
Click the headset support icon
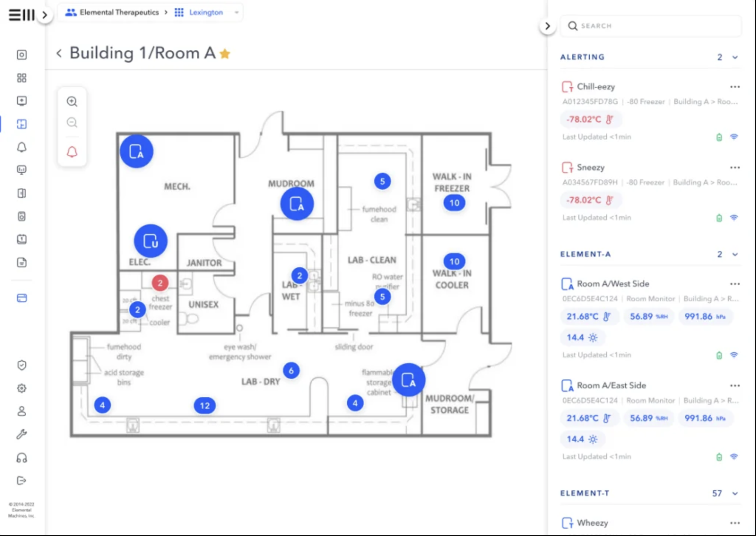coord(22,458)
